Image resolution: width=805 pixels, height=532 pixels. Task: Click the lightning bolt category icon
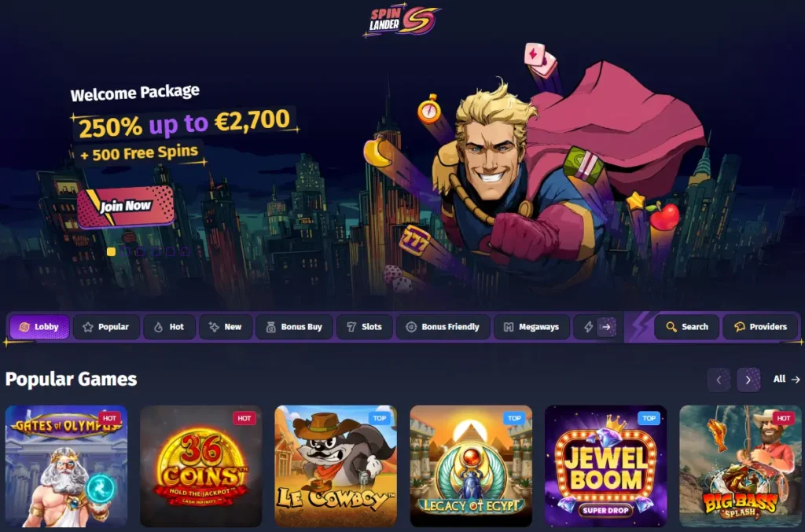(x=588, y=327)
